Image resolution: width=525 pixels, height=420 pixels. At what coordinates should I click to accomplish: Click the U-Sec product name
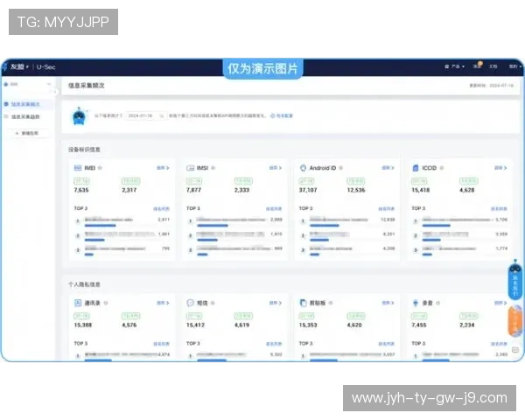click(x=45, y=67)
